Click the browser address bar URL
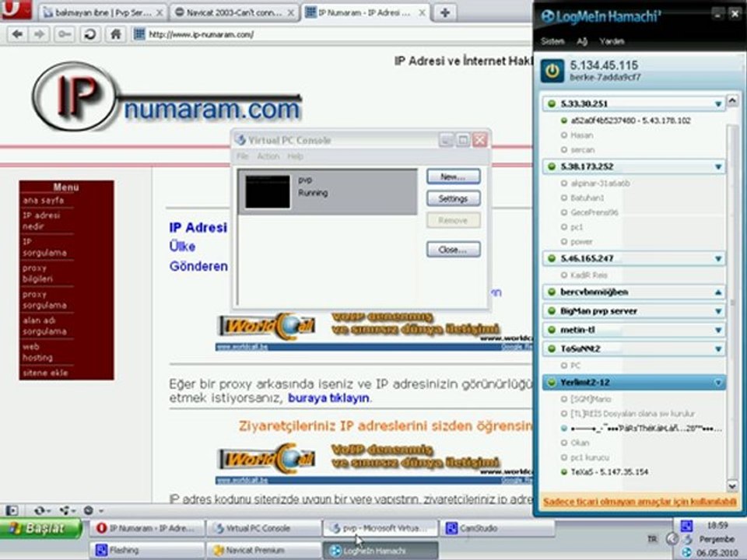This screenshot has width=747, height=560. click(201, 34)
